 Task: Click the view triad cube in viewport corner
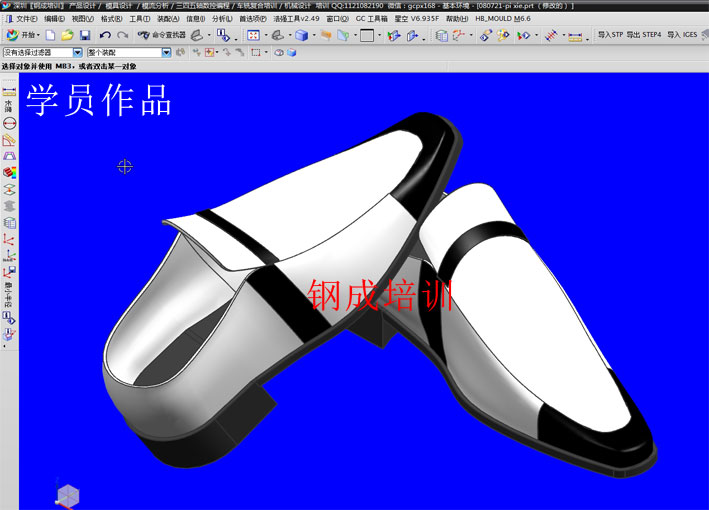pyautogui.click(x=67, y=495)
